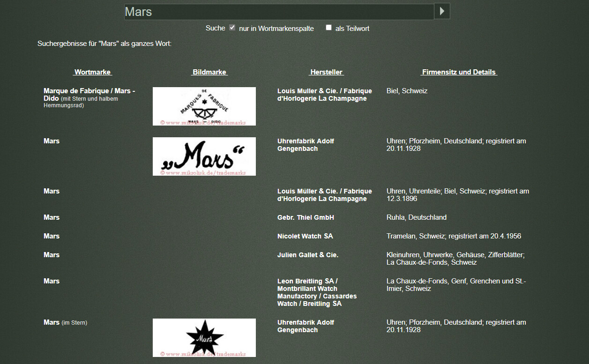Click manufacturer Nicolet Watch SA
Image resolution: width=589 pixels, height=364 pixels.
click(305, 236)
